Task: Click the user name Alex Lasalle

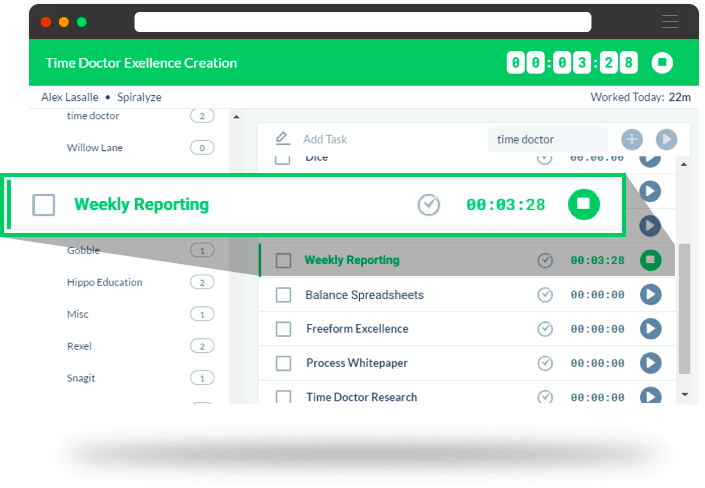Action: point(70,97)
